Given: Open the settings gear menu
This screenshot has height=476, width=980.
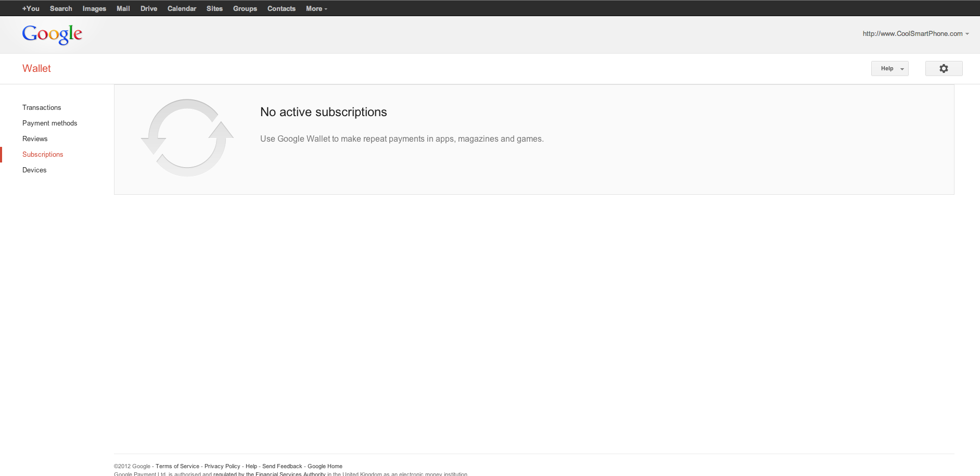Looking at the screenshot, I should pyautogui.click(x=944, y=68).
